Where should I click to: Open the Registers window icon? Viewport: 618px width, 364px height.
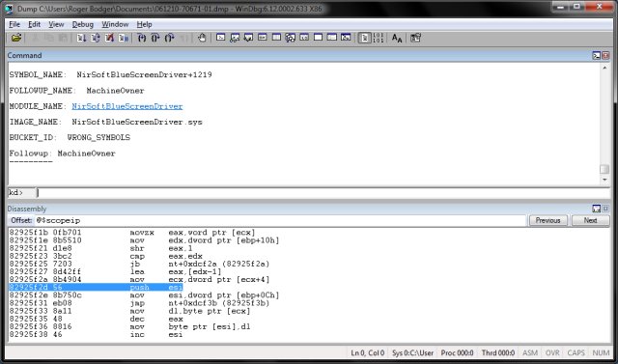(263, 38)
